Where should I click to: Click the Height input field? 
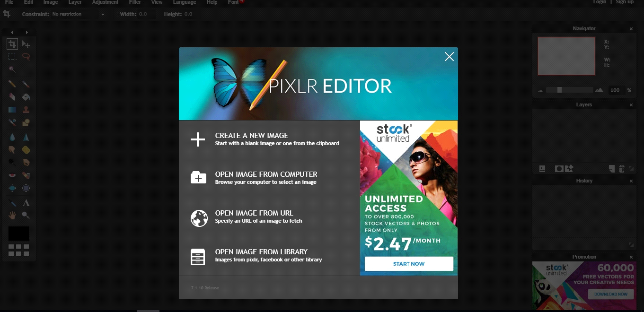pyautogui.click(x=191, y=14)
